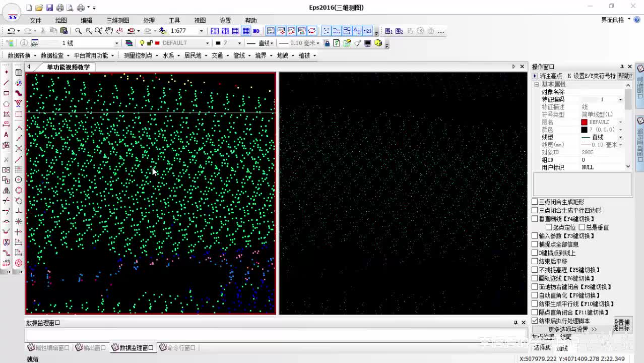The image size is (644, 363).
Task: Click the 单功能视频教学 document tab
Action: 68,67
